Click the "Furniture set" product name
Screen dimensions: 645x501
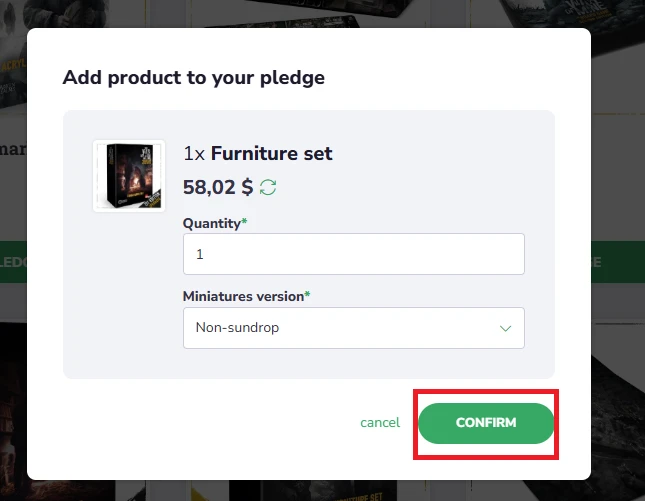pos(271,154)
